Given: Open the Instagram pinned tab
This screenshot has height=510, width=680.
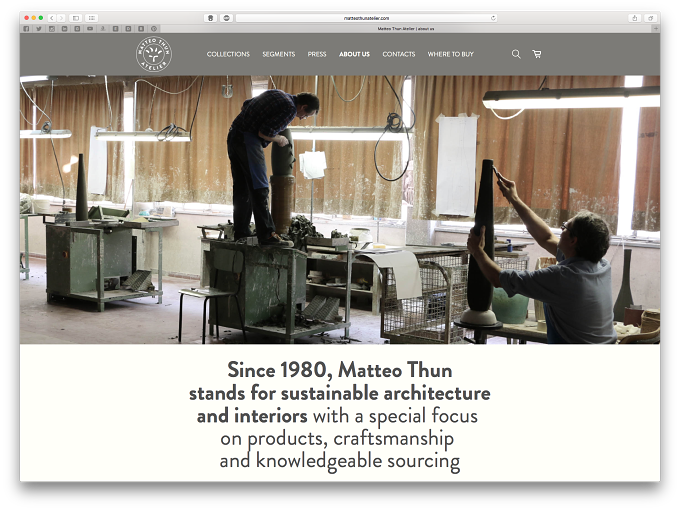Looking at the screenshot, I should tap(52, 29).
